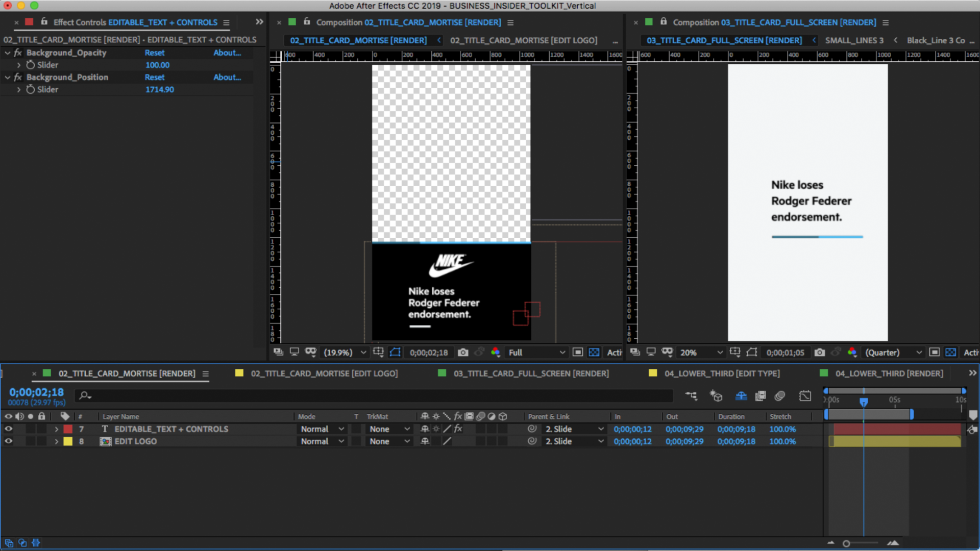Click search icon in timeline search field
This screenshot has height=551, width=980.
pos(85,395)
